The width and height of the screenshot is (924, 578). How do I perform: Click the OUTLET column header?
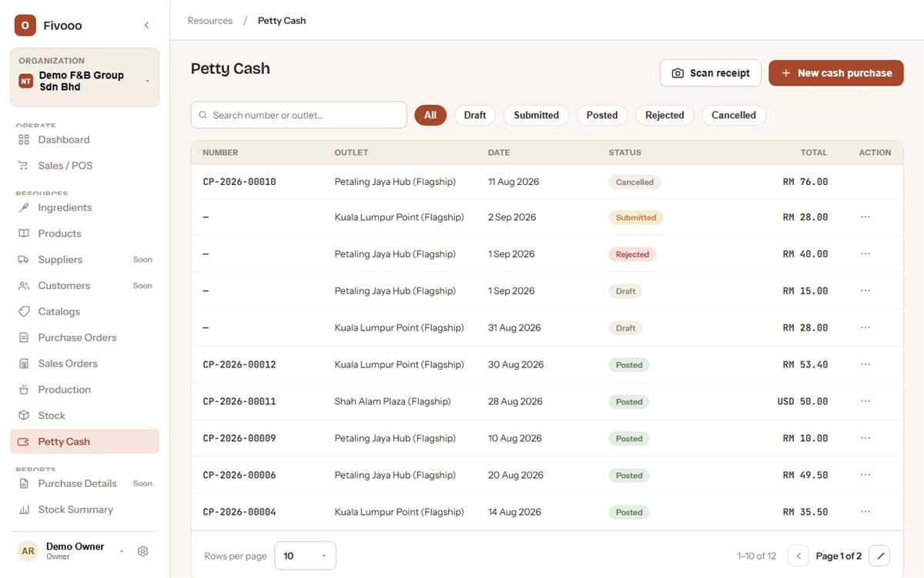[351, 153]
